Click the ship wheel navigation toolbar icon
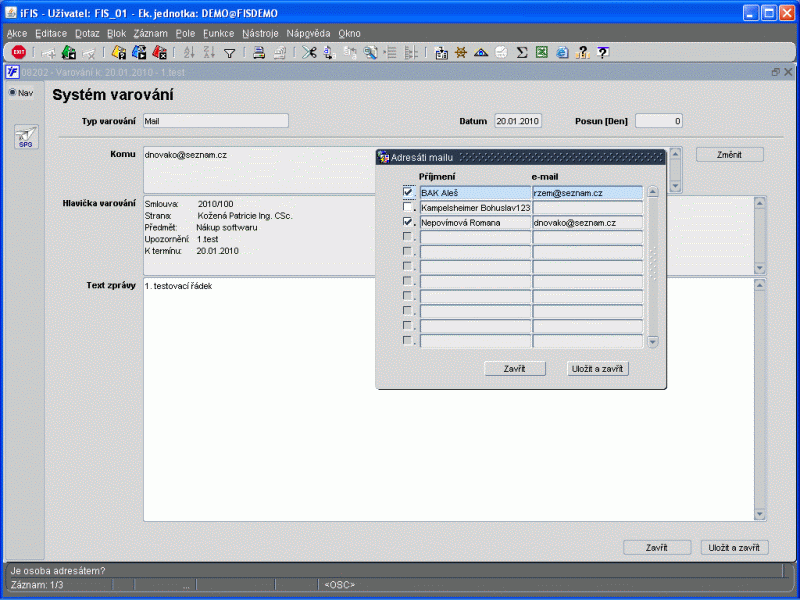800x600 pixels. pos(461,52)
